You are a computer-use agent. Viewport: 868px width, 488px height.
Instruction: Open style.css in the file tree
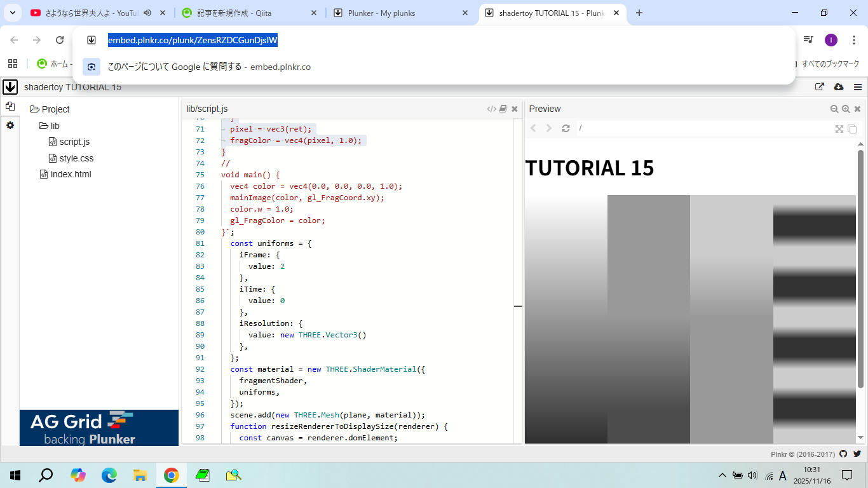pos(71,158)
